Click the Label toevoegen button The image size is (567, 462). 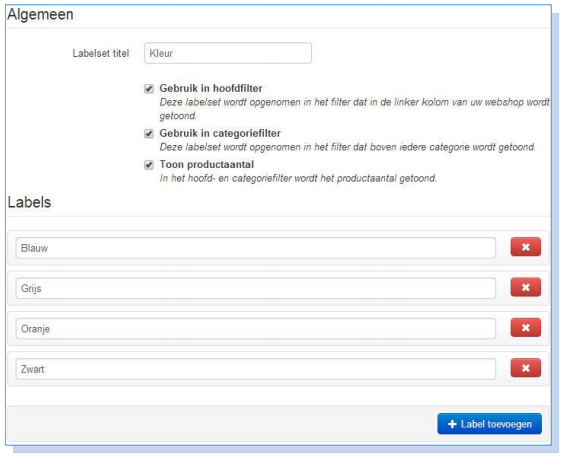point(490,424)
